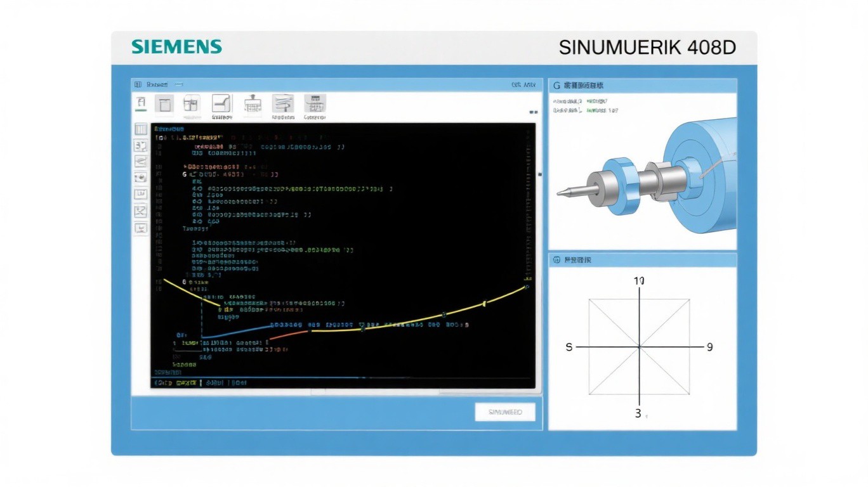Select the sidebar icon showing a 3
Screen dimensions: 868x487
pyautogui.click(x=141, y=146)
